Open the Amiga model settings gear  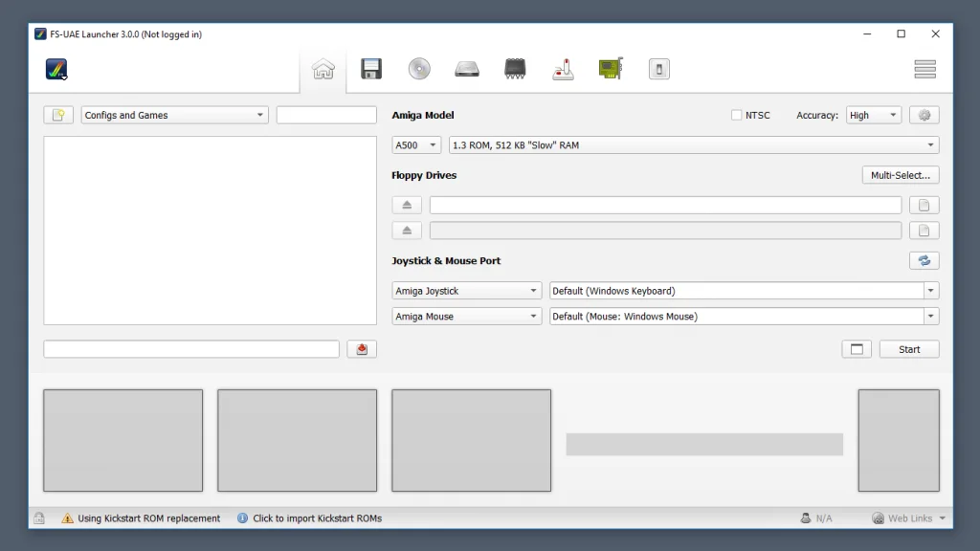924,115
